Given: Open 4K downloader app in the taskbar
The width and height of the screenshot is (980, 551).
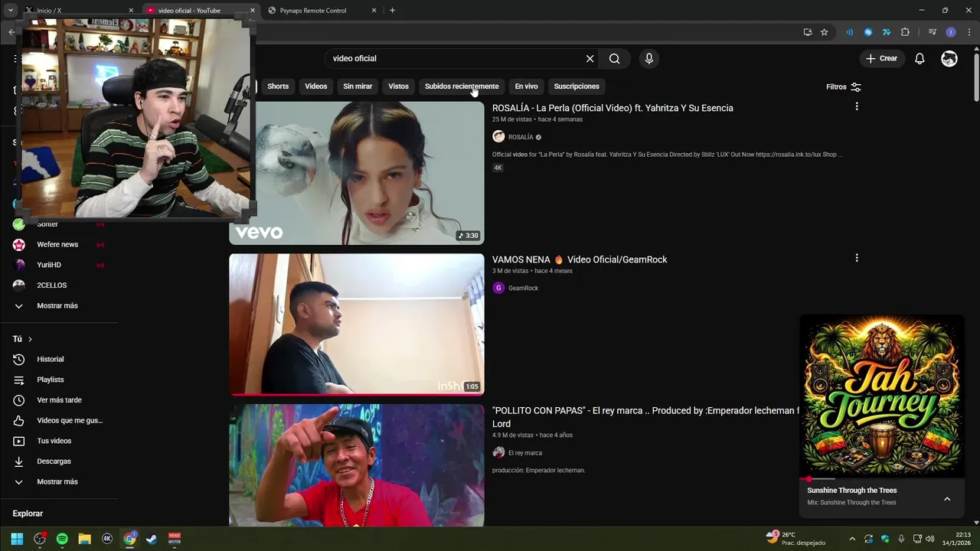Looking at the screenshot, I should click(107, 539).
